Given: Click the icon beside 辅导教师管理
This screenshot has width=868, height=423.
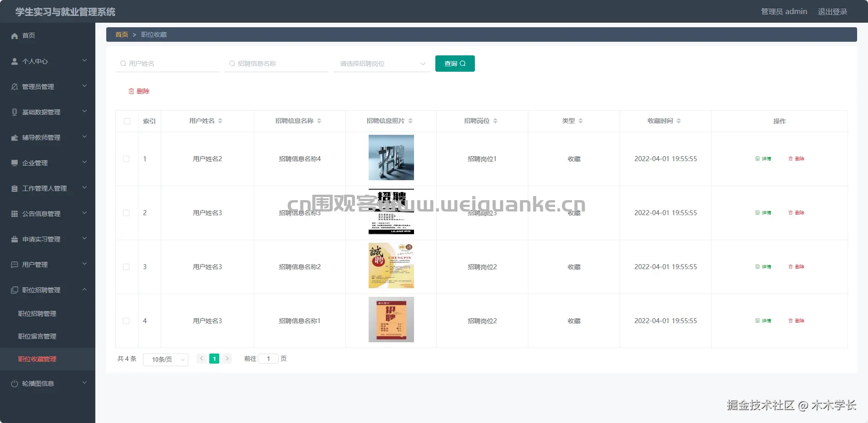Looking at the screenshot, I should [x=15, y=138].
